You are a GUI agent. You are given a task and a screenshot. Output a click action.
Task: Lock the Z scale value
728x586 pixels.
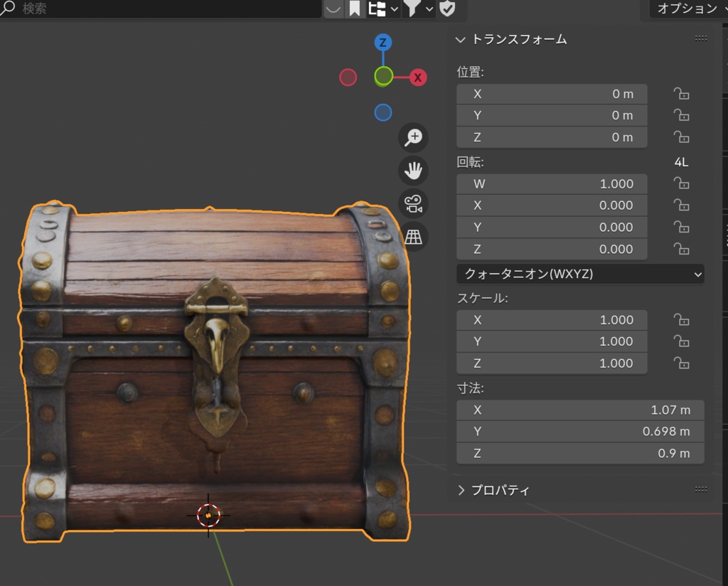[x=681, y=363]
